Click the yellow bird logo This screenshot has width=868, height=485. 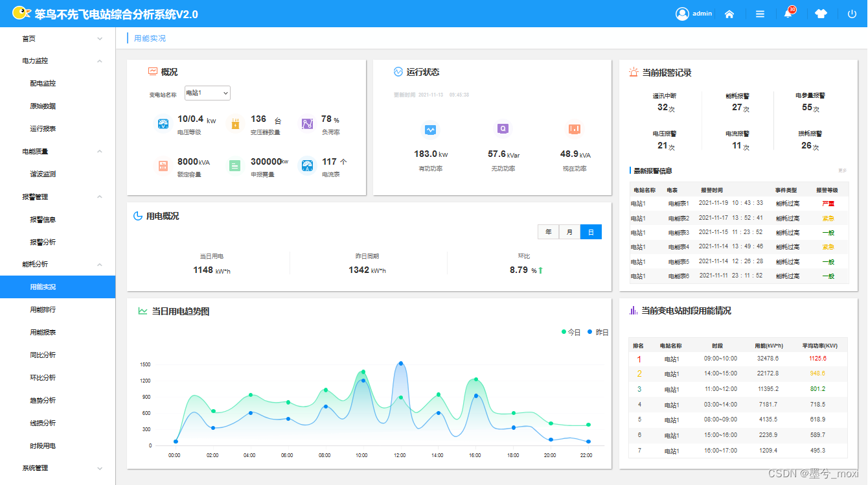21,13
